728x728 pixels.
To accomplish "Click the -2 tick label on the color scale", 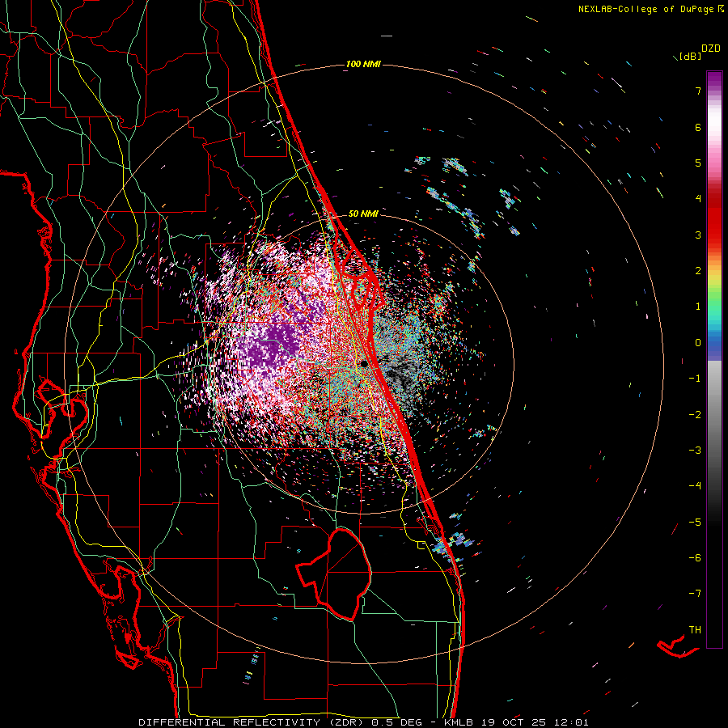I will tap(695, 415).
